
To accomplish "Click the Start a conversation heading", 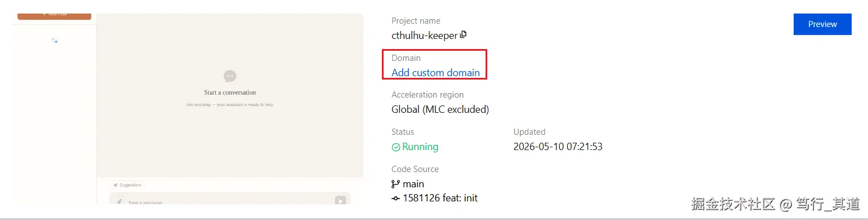I will pos(230,93).
